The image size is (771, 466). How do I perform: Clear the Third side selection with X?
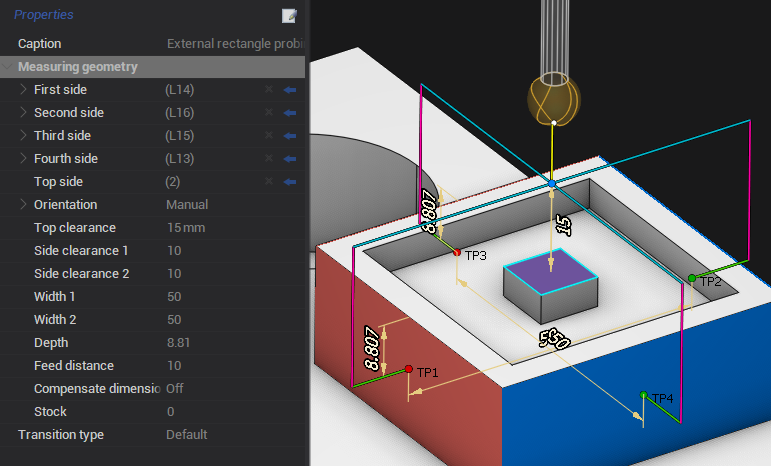(268, 136)
